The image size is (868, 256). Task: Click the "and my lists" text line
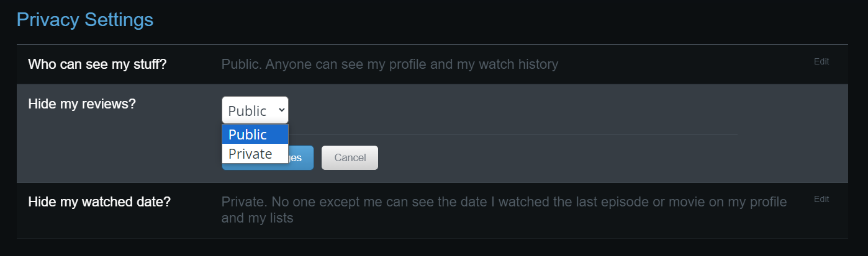(x=257, y=218)
